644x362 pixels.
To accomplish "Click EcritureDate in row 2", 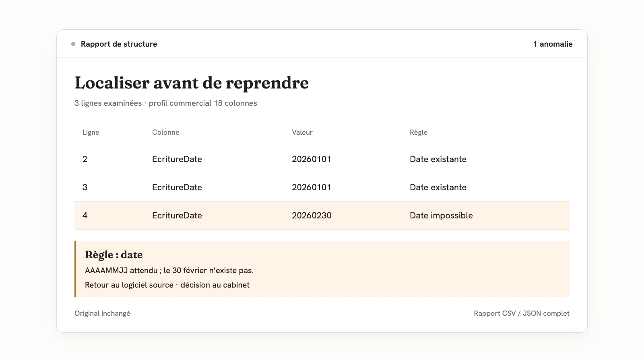I will click(177, 159).
